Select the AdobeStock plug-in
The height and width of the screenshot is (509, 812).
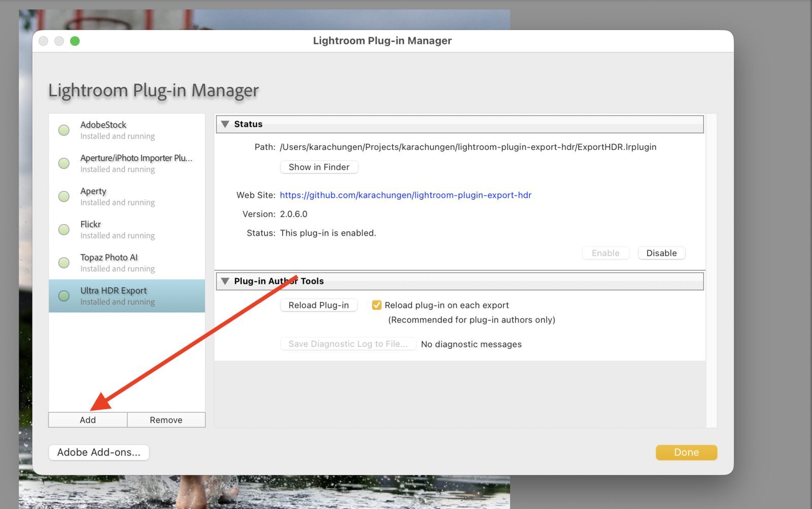(127, 130)
